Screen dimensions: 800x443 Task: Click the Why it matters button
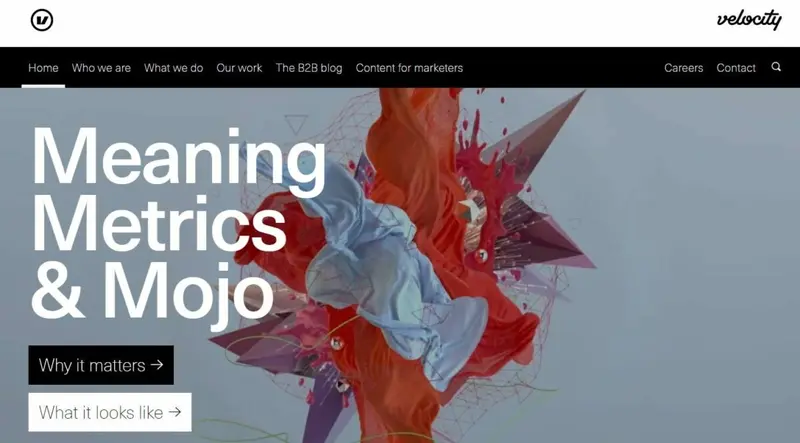(101, 365)
